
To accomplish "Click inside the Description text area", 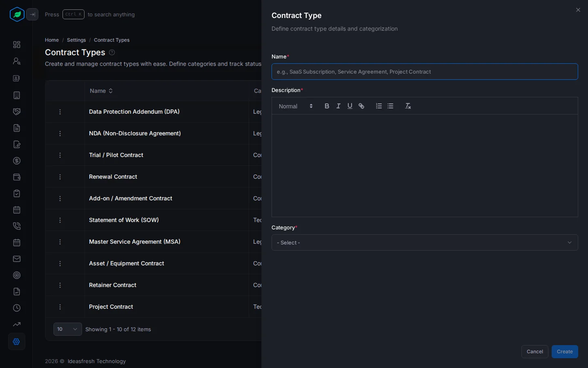I will click(x=425, y=166).
